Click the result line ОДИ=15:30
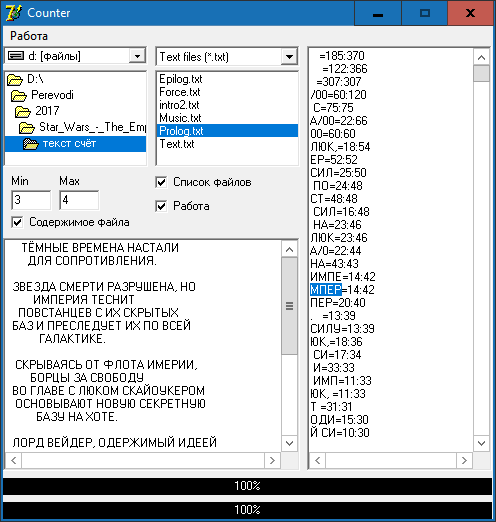 pos(339,420)
